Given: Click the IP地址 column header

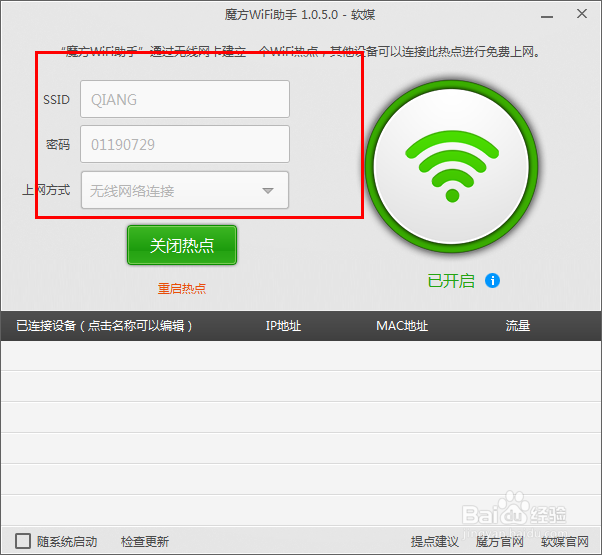Looking at the screenshot, I should 283,326.
